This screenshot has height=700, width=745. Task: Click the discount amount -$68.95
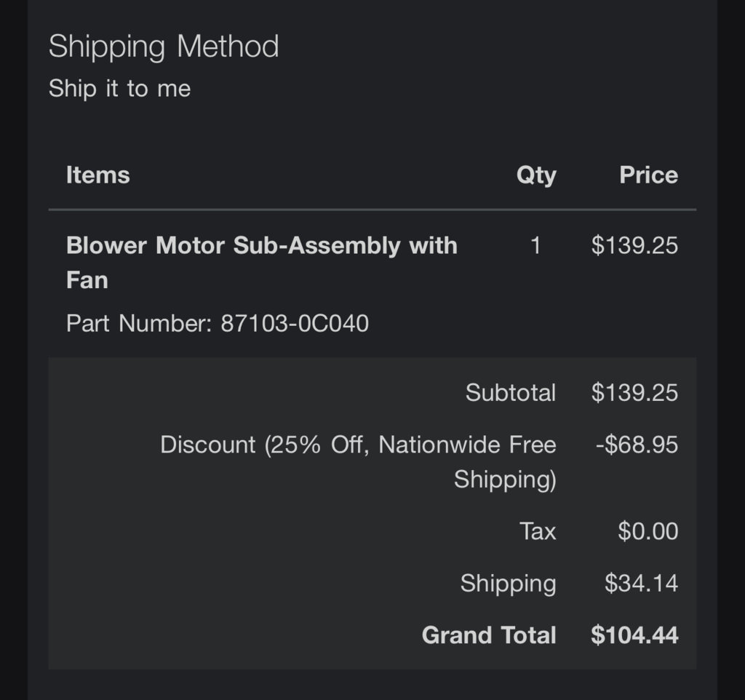click(x=637, y=445)
